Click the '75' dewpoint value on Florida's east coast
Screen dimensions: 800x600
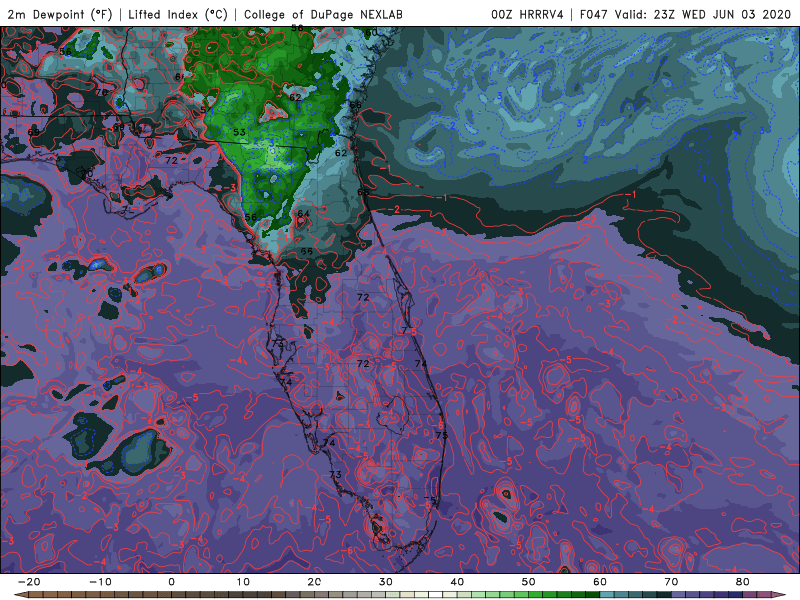(442, 435)
